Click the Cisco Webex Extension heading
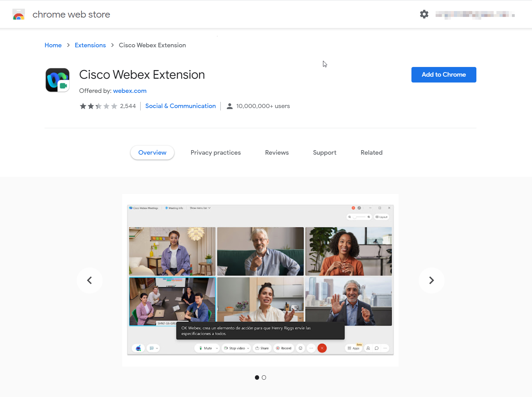Viewport: 532px width, 397px height. click(x=142, y=75)
